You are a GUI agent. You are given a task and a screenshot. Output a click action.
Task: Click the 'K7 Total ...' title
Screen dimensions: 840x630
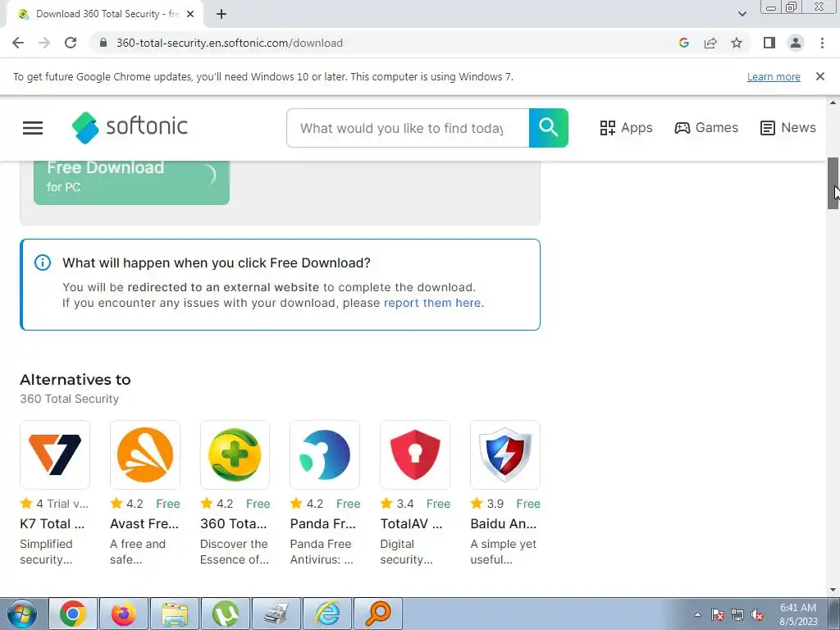point(52,523)
